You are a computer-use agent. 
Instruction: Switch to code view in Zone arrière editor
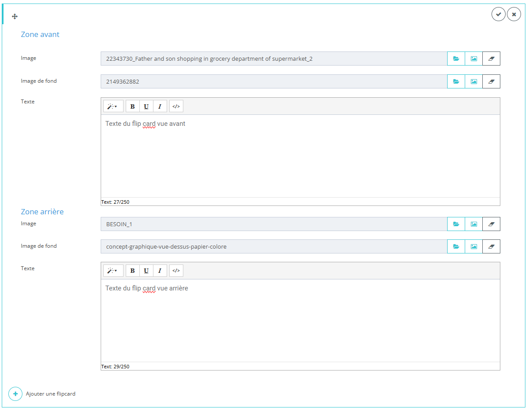176,271
